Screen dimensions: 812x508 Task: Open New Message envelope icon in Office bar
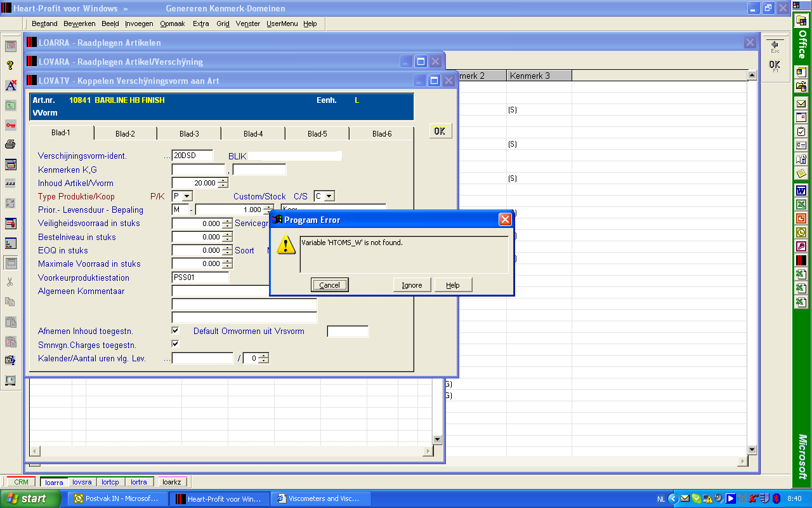point(801,104)
